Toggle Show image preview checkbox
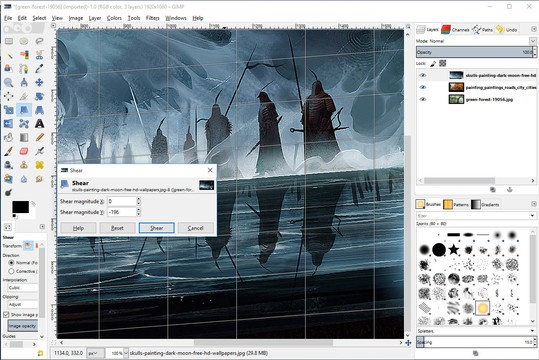 pyautogui.click(x=6, y=315)
